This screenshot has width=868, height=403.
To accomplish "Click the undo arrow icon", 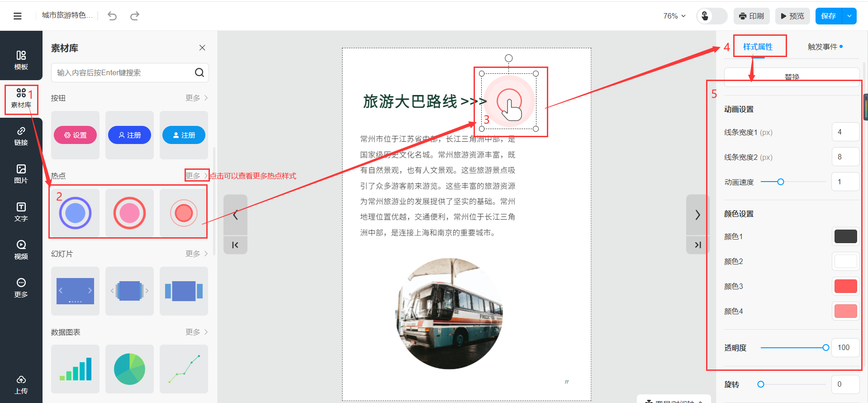I will 112,16.
